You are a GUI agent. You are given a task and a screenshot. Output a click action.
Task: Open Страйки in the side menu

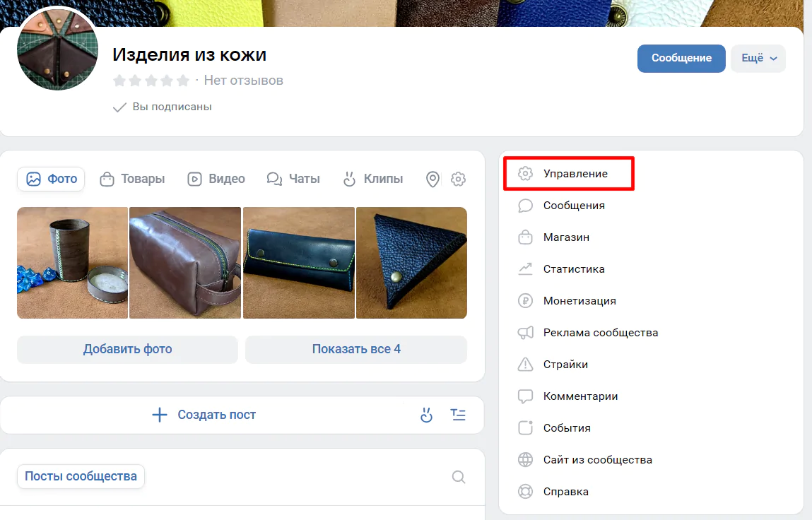565,365
